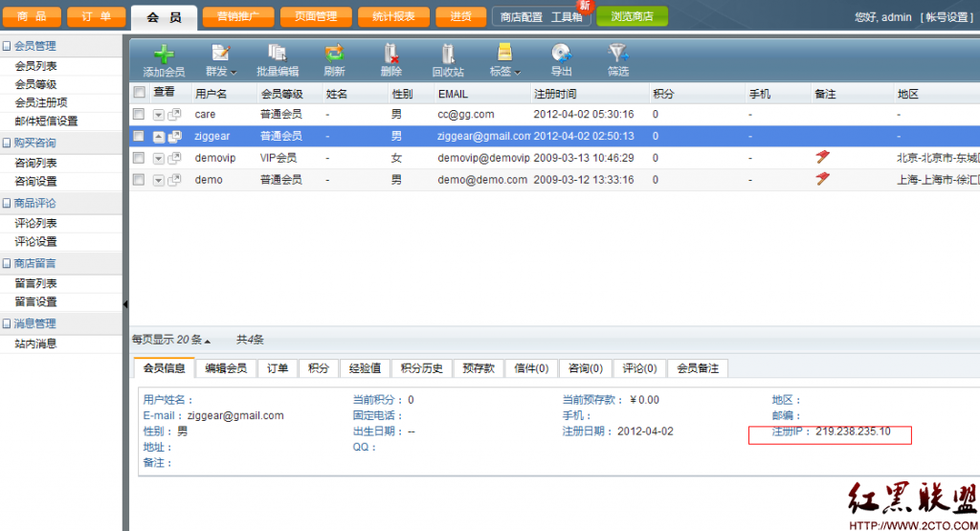Open demo member in new window icon
Image resolution: width=980 pixels, height=531 pixels.
[x=175, y=180]
